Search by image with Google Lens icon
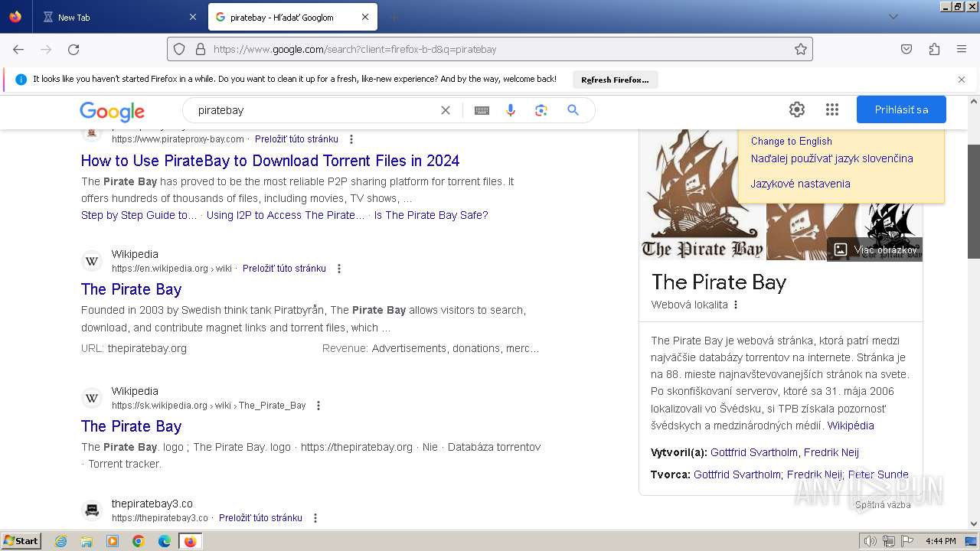The image size is (980, 551). click(x=541, y=110)
